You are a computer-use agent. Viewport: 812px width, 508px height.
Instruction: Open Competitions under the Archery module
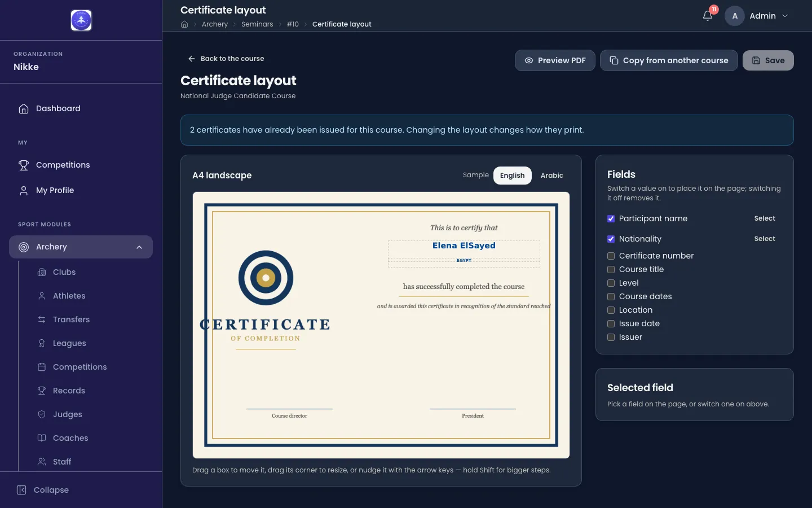pos(90,367)
